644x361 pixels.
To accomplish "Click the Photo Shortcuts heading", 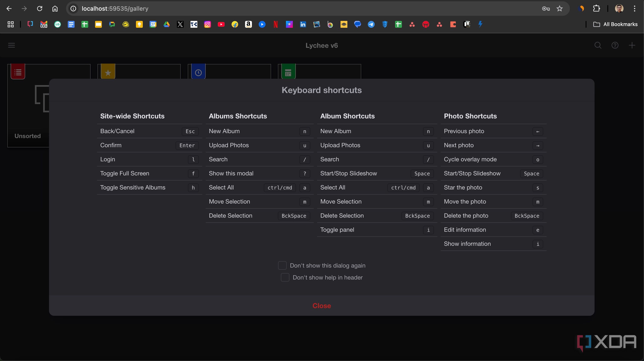I will 470,116.
